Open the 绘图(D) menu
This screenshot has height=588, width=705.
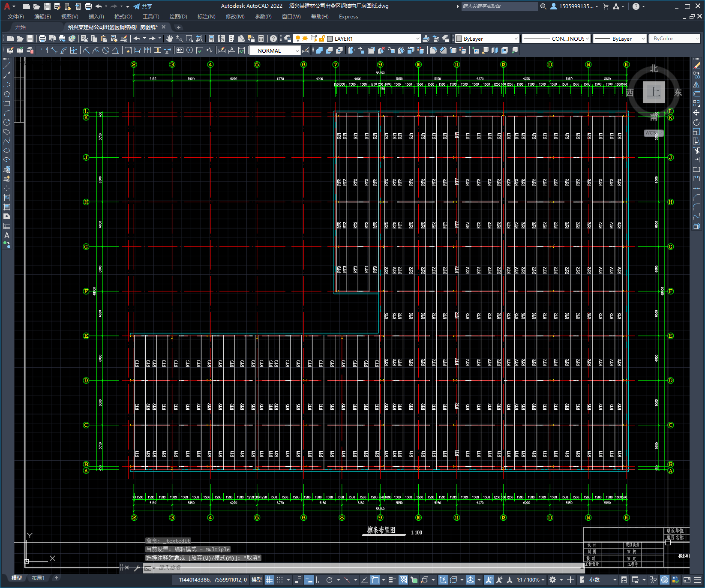[x=178, y=17]
